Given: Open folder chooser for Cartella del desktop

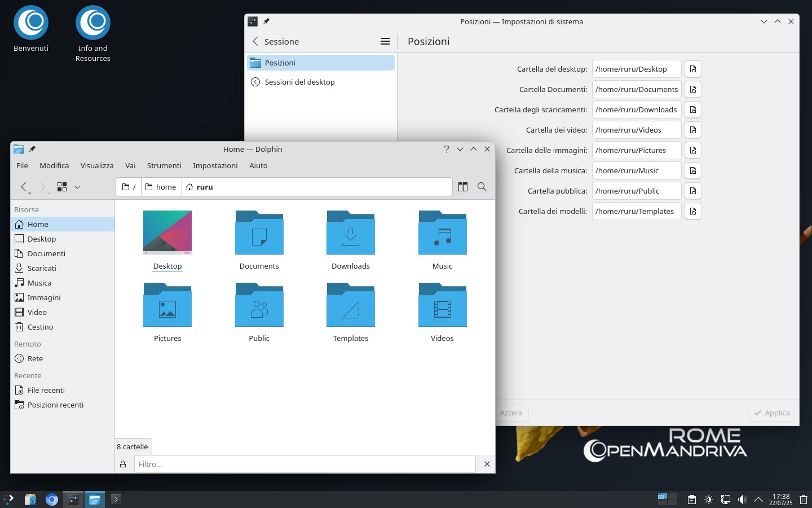Looking at the screenshot, I should (x=693, y=69).
